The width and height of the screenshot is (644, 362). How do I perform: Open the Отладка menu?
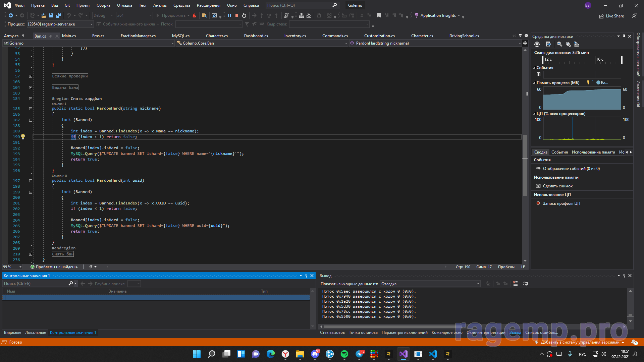click(x=124, y=5)
